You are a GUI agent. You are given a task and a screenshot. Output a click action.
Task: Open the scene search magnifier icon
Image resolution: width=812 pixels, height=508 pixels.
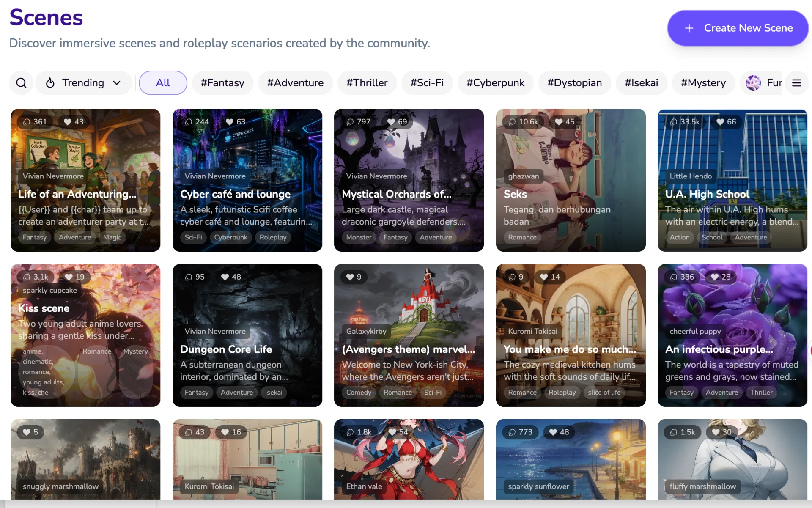(x=21, y=83)
